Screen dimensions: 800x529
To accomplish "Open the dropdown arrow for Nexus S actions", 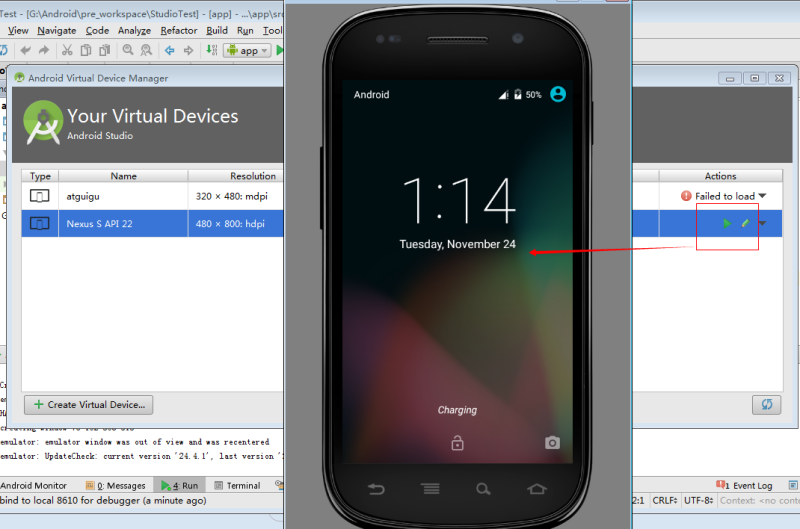I will pyautogui.click(x=763, y=223).
